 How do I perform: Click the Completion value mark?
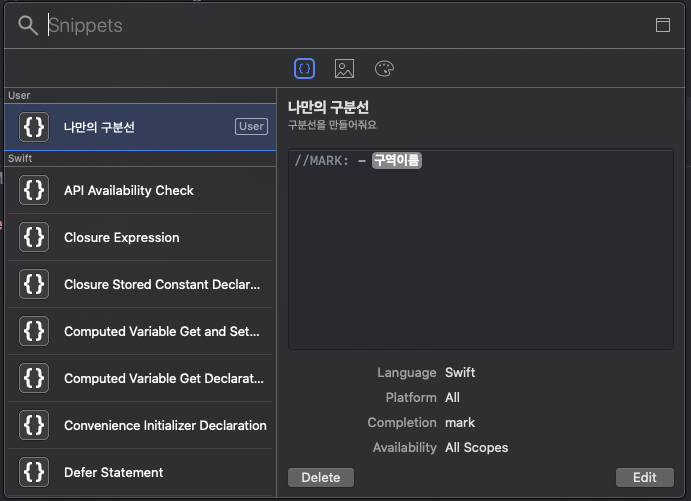(x=460, y=423)
